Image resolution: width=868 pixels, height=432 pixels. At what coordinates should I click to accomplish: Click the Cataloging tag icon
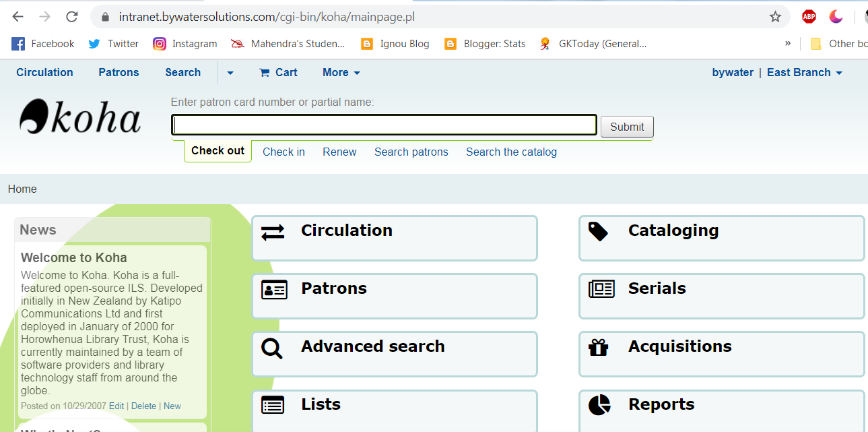[x=598, y=232]
